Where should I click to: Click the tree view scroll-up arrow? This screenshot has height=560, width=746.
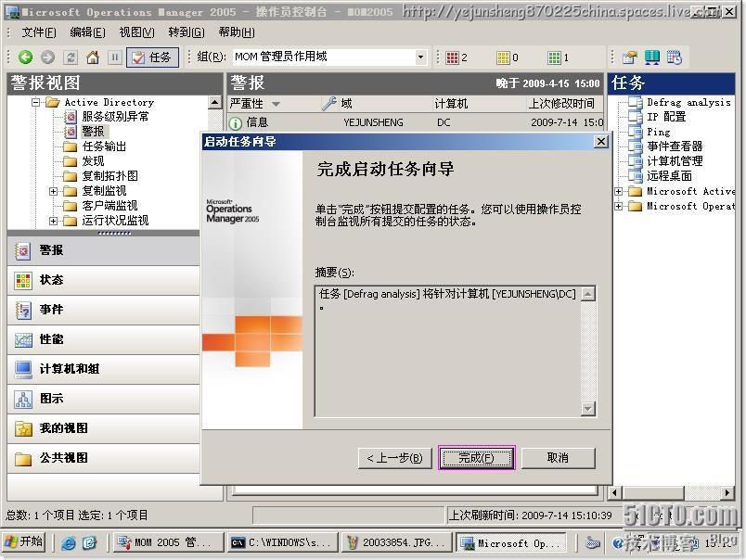click(x=215, y=102)
